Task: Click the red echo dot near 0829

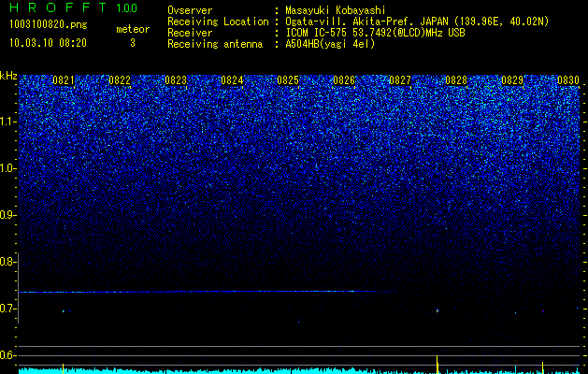Action: pyautogui.click(x=542, y=311)
